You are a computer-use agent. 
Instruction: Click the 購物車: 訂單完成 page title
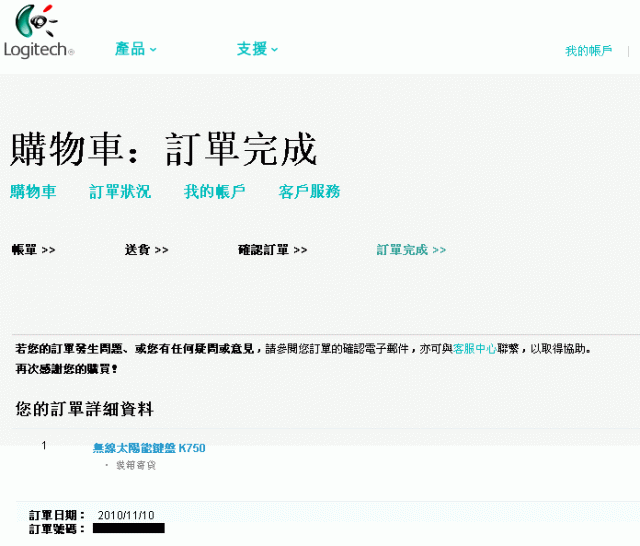pyautogui.click(x=164, y=149)
